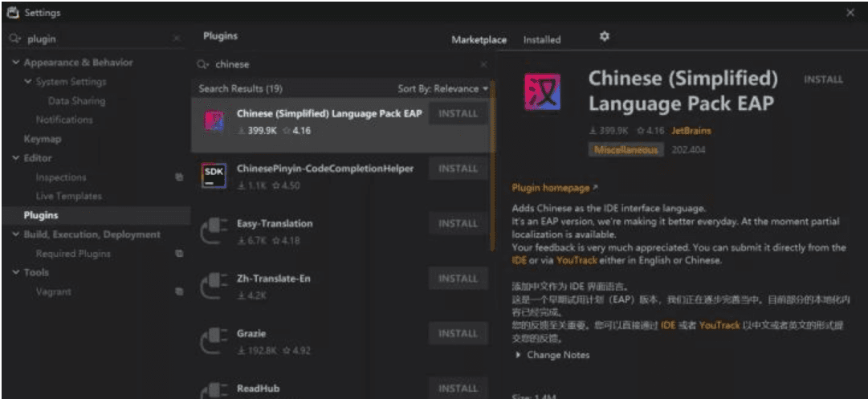
Task: Click project-level icon beside Vagrant
Action: pos(179,291)
